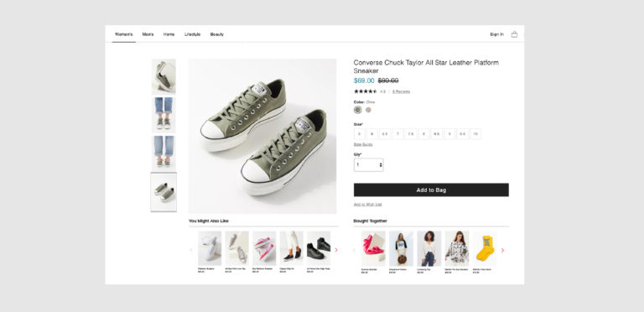Click the star rating icons

coord(365,91)
